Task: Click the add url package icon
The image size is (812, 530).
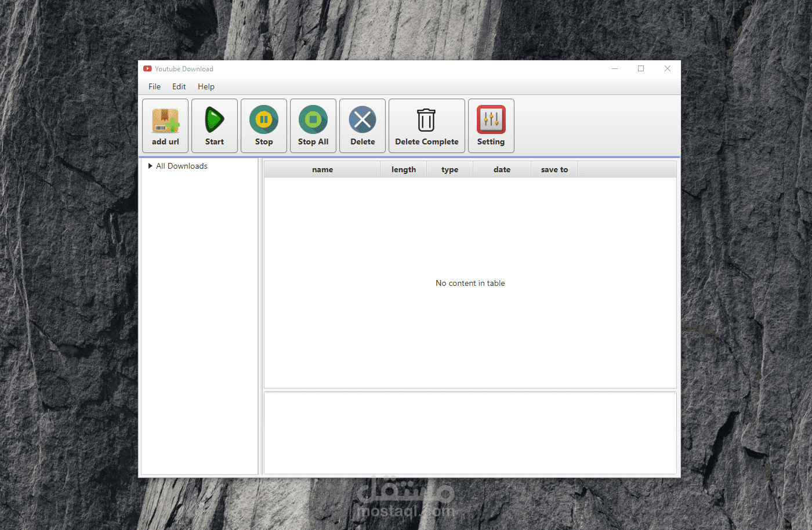Action: pos(165,121)
